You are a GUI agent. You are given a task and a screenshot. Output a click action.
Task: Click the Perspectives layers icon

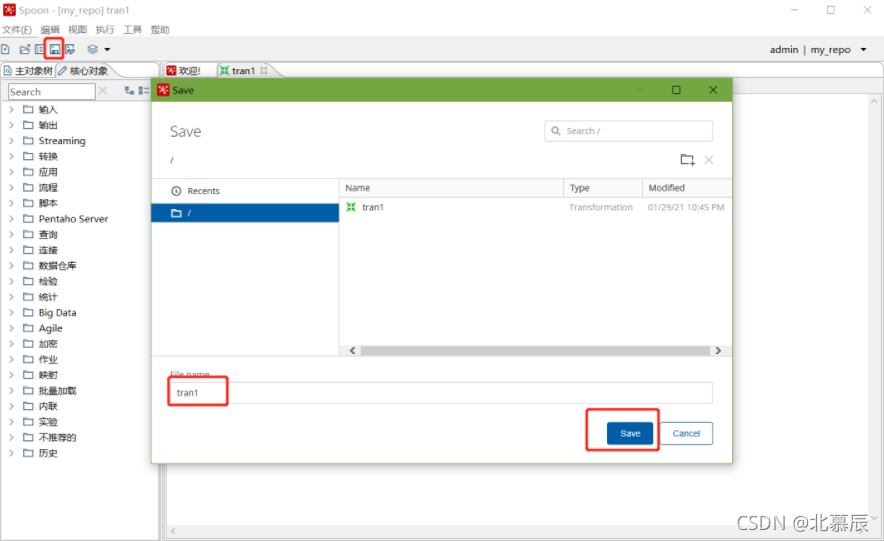(x=93, y=50)
